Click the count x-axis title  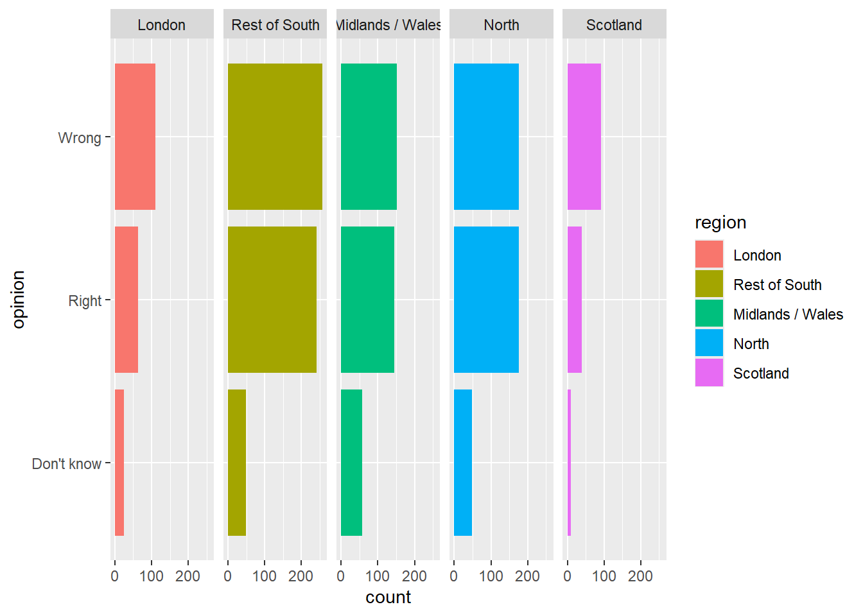(x=388, y=597)
